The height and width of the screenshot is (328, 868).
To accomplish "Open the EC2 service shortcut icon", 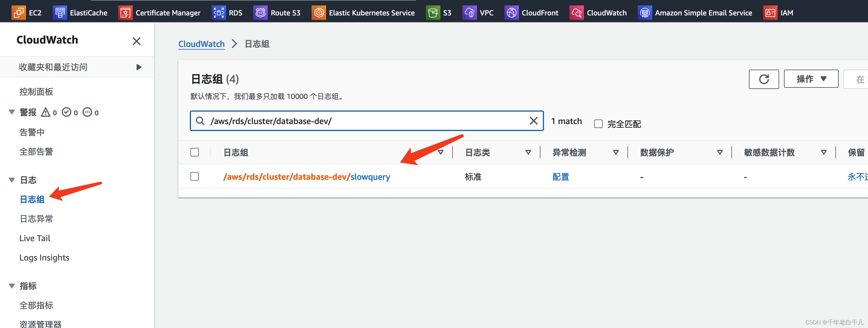I will coord(18,13).
